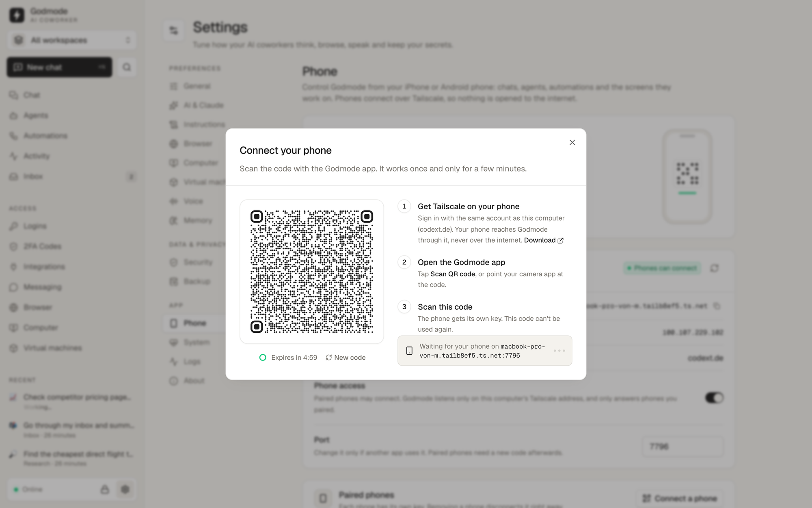The image size is (812, 508).
Task: Start a New chat
Action: click(59, 67)
